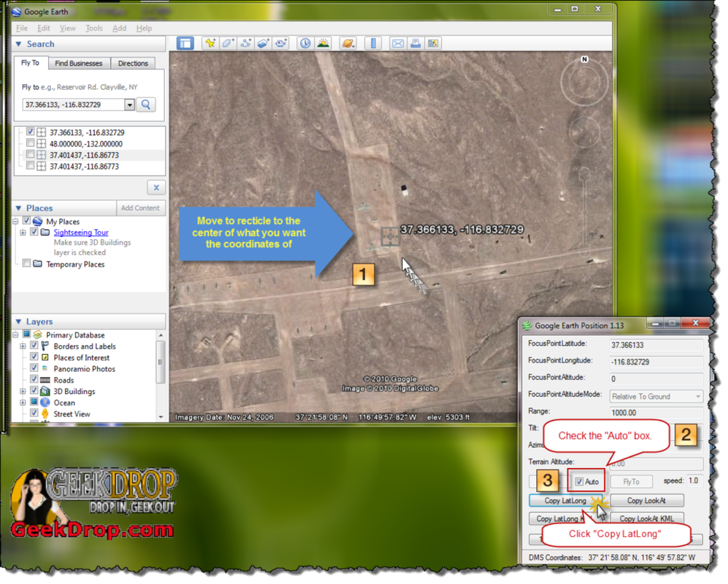Click the Range field showing 1000.00

pyautogui.click(x=656, y=412)
